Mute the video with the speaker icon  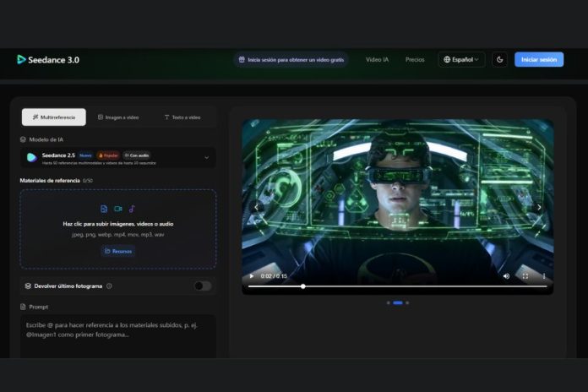[x=506, y=276]
